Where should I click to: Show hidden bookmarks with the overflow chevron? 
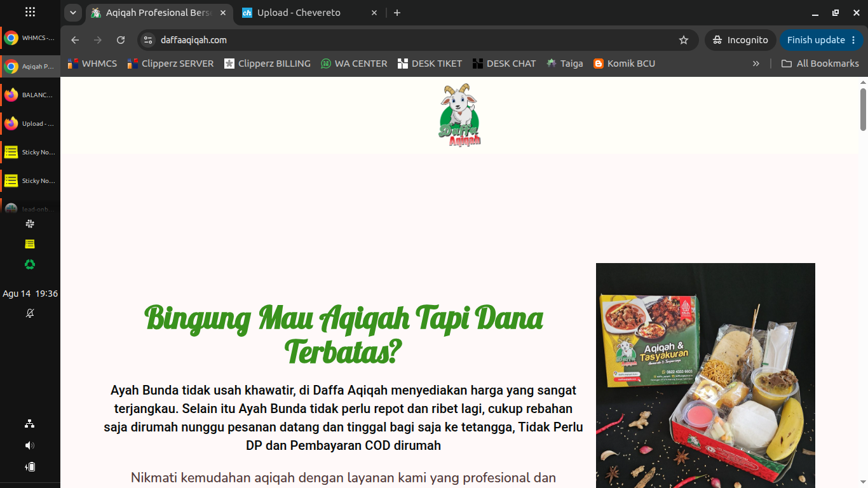click(756, 64)
